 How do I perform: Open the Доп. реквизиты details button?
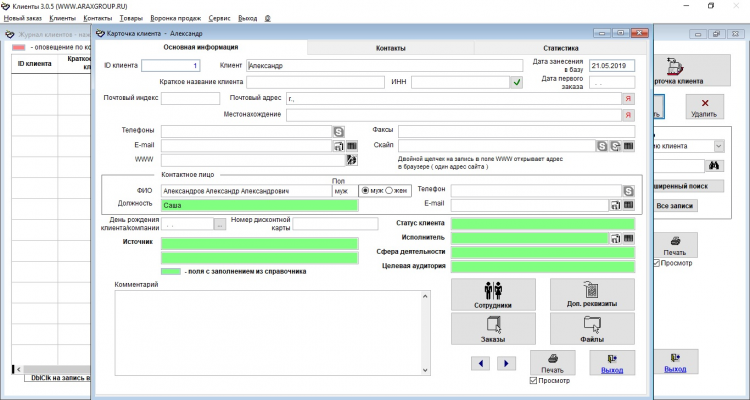591,294
